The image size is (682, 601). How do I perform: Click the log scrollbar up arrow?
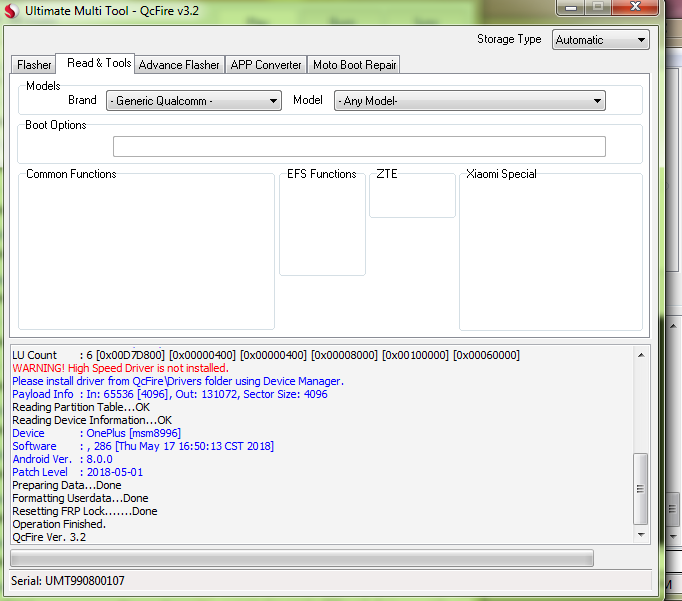coord(641,355)
